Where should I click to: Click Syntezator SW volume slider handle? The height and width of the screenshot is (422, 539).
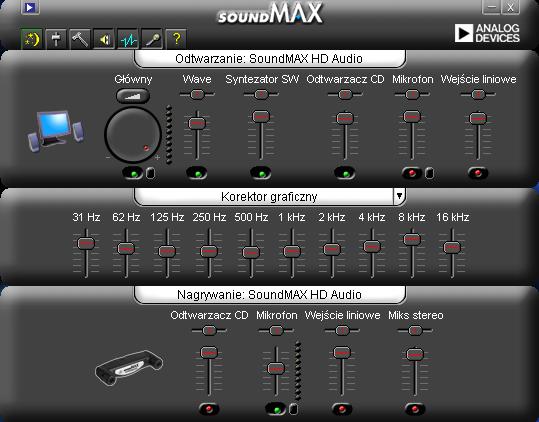[x=261, y=116]
